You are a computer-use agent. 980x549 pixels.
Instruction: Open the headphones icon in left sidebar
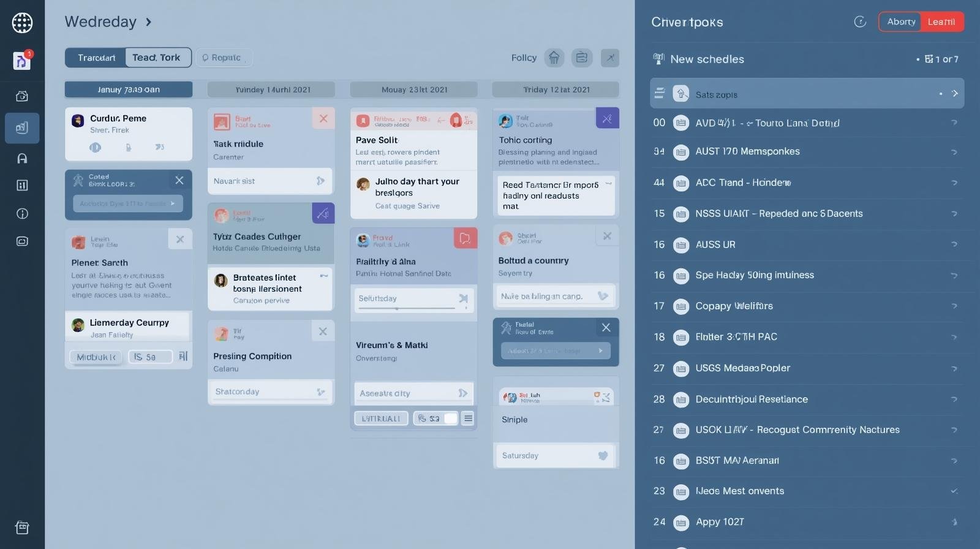pos(22,158)
